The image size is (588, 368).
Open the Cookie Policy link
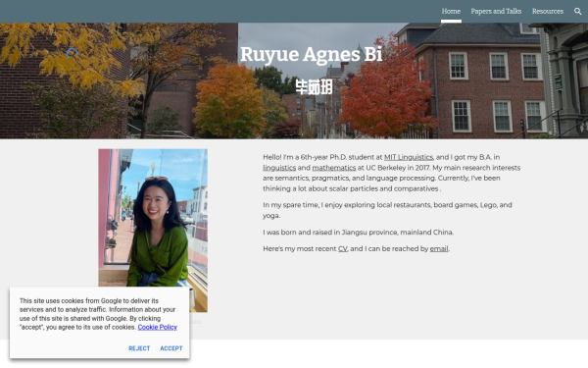(x=157, y=327)
